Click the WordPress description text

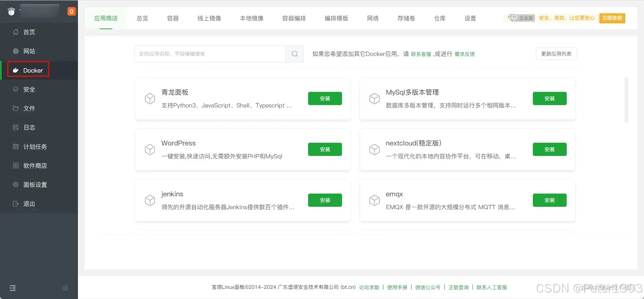pyautogui.click(x=222, y=156)
